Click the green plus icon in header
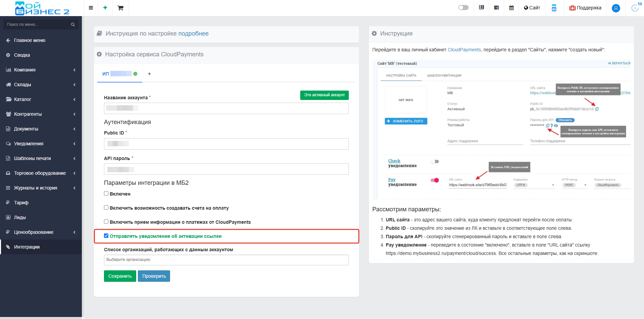This screenshot has width=644, height=319. click(105, 8)
